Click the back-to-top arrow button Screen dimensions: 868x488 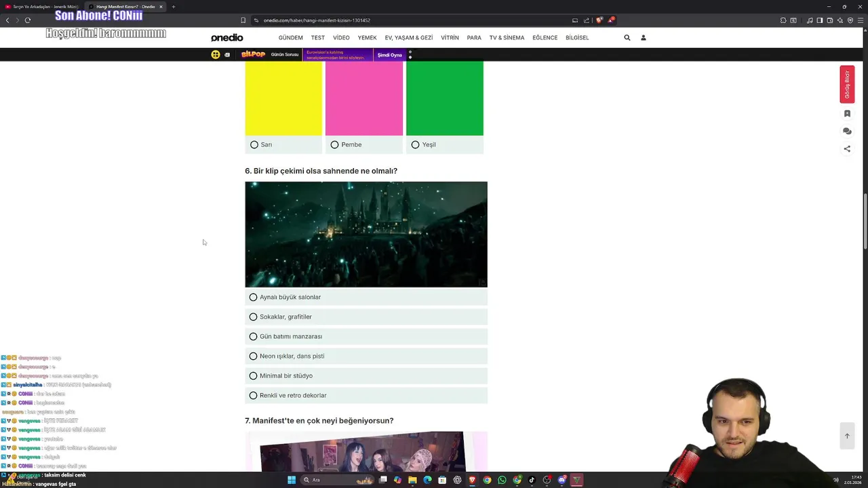click(x=847, y=436)
